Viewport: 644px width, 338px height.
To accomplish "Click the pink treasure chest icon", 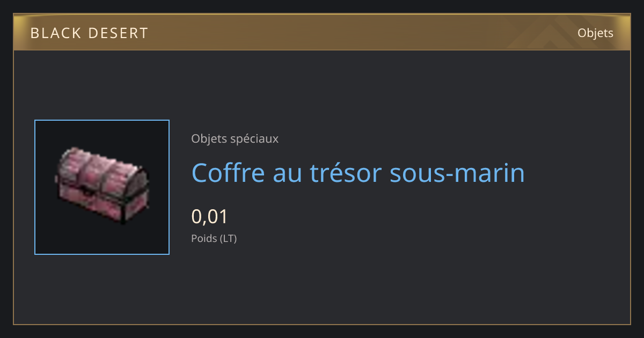I will click(102, 186).
